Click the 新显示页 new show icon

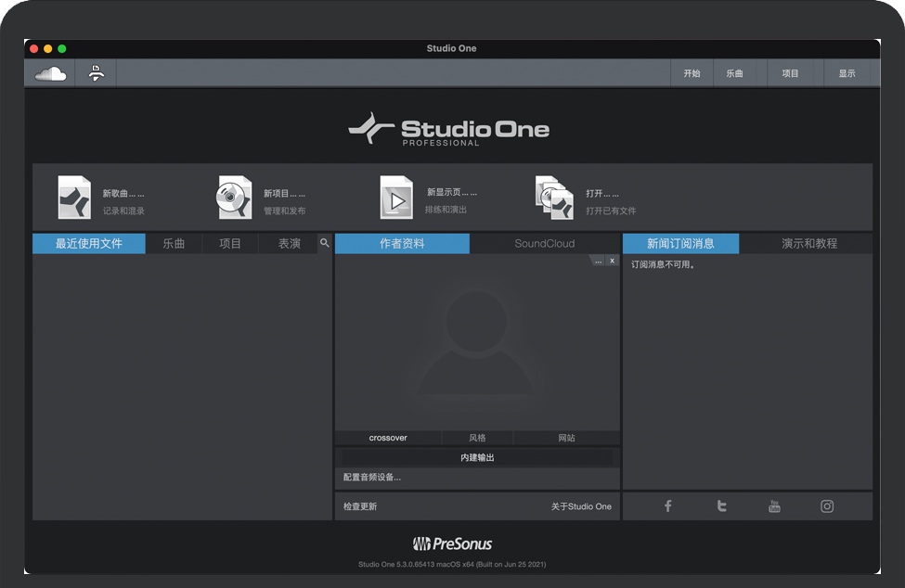396,198
